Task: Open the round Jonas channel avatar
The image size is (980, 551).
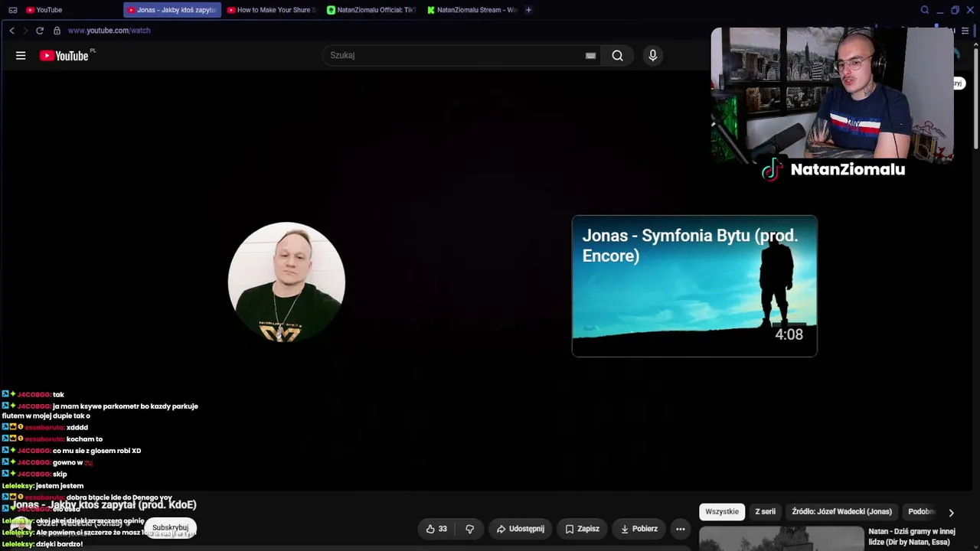Action: [x=286, y=282]
